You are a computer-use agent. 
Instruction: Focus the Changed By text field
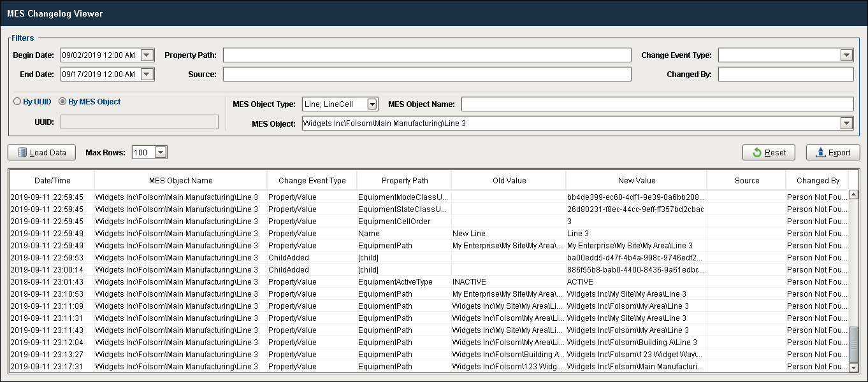click(x=786, y=74)
